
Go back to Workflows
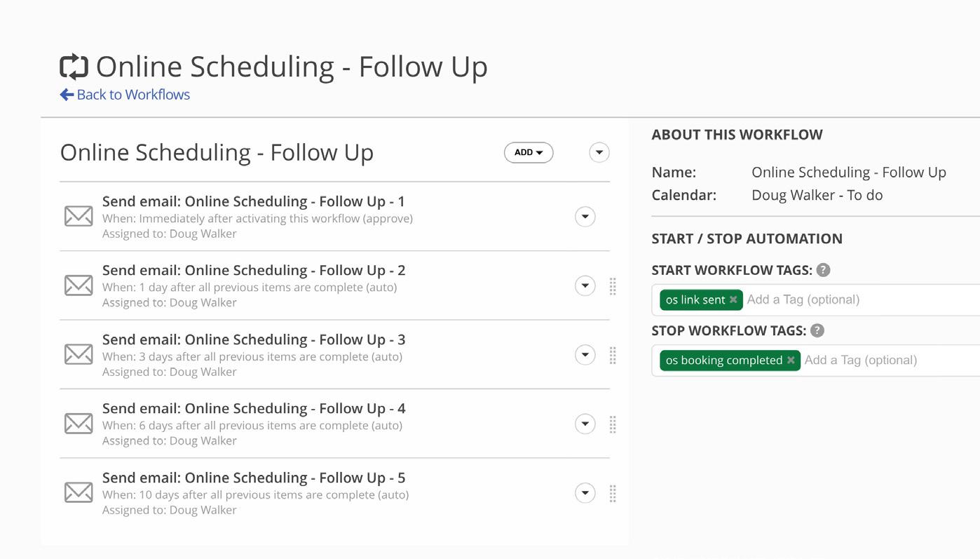(125, 95)
